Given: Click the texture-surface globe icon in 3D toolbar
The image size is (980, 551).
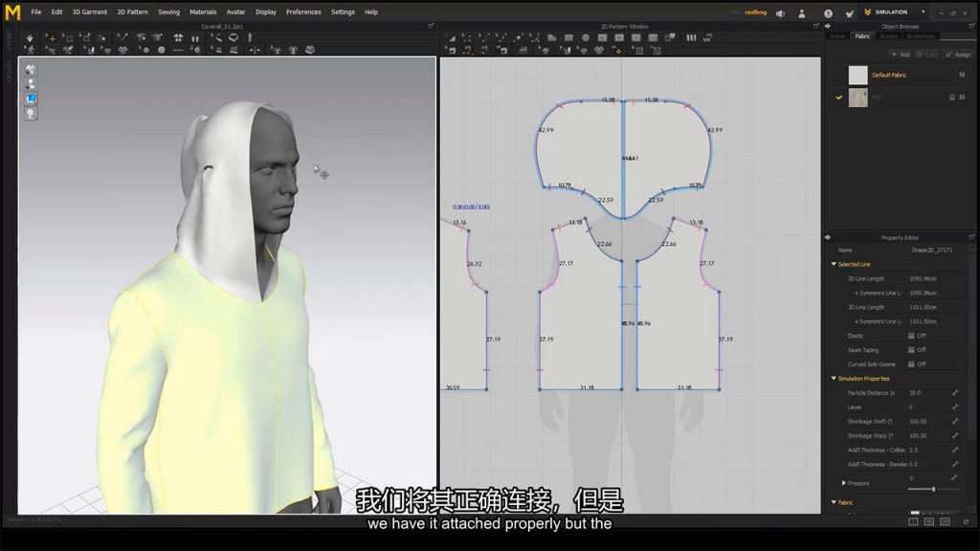Looking at the screenshot, I should pyautogui.click(x=310, y=50).
